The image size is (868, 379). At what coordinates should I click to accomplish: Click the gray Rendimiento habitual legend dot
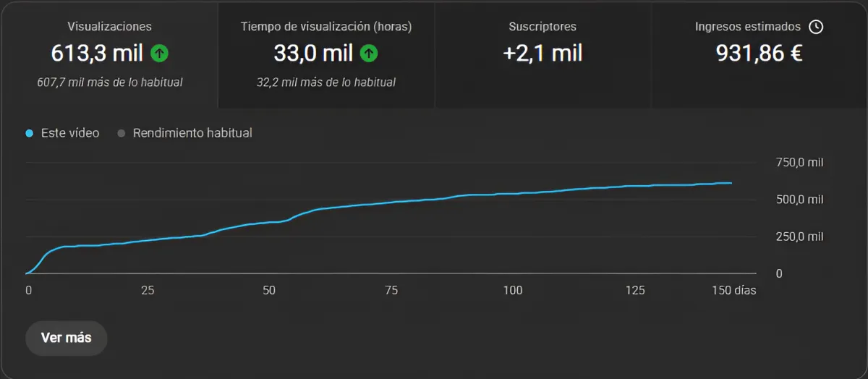122,133
